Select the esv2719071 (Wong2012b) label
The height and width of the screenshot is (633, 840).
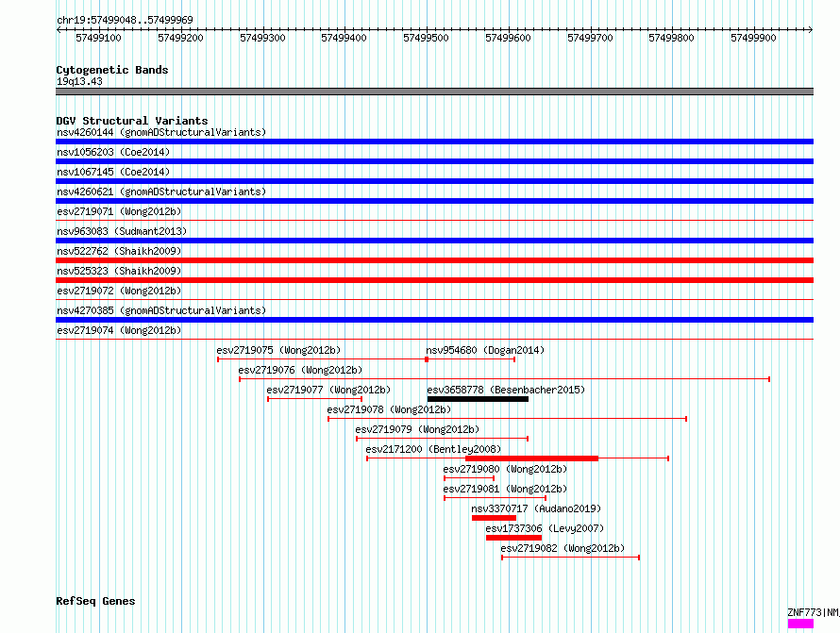pyautogui.click(x=119, y=211)
